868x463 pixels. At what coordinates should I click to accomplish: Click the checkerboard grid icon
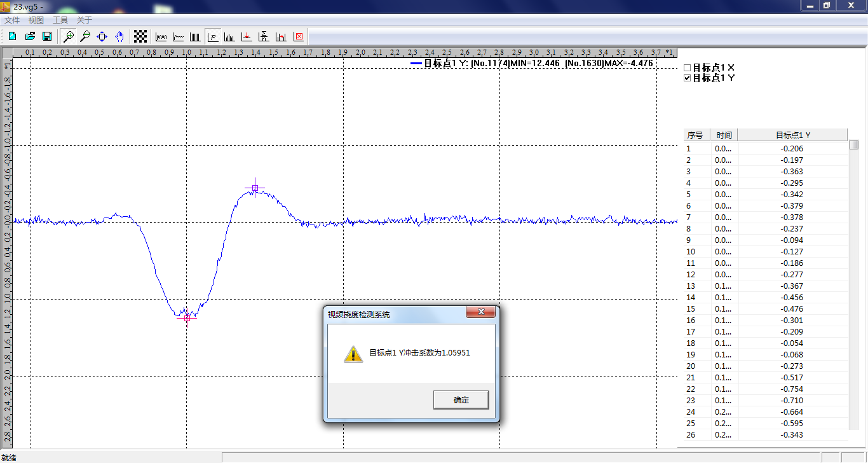point(140,36)
